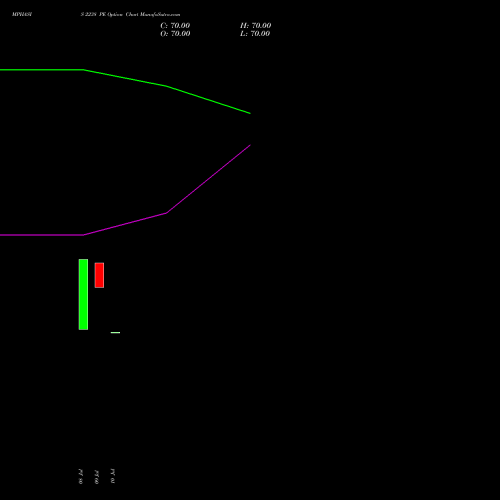Viewport: 500px width, 500px height.
Task: Click the '09 Jul' date axis label
Action: point(97,477)
